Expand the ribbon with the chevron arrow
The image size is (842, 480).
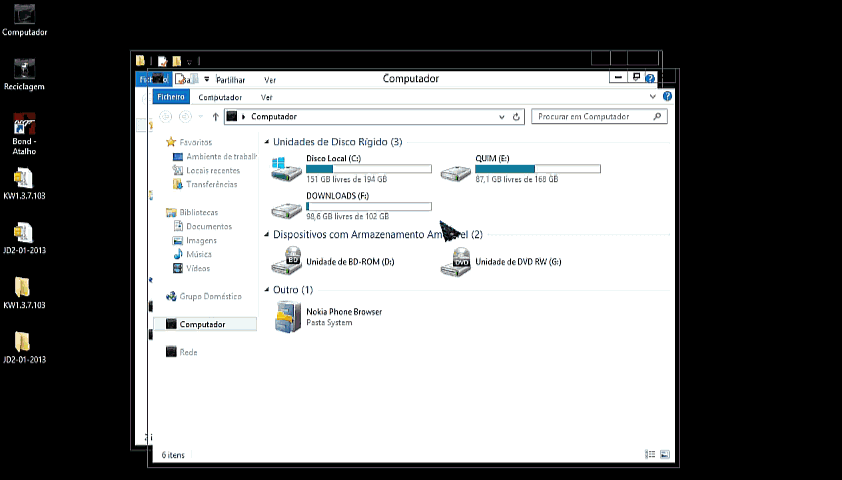pyautogui.click(x=653, y=97)
